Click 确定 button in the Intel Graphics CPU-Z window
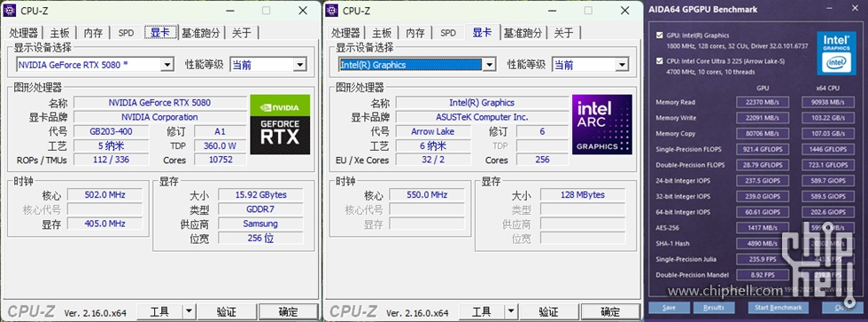 [610, 312]
